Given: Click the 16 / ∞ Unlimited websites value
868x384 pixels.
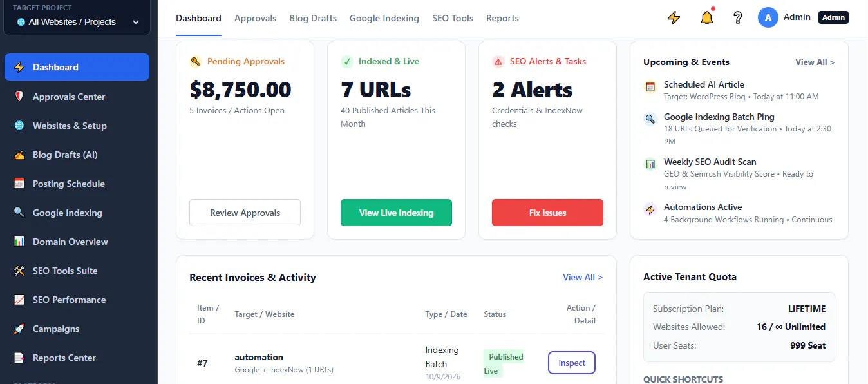Looking at the screenshot, I should point(791,327).
